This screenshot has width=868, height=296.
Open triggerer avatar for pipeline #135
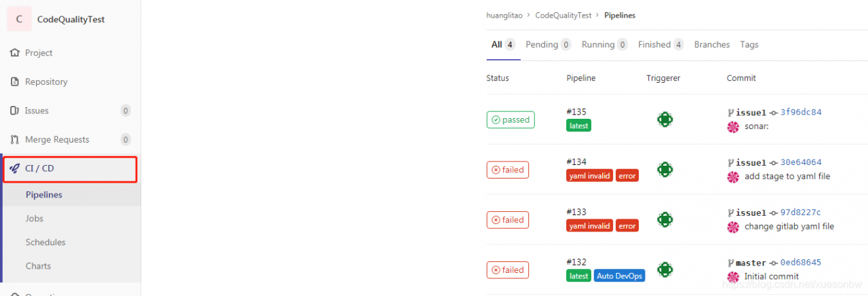click(665, 119)
